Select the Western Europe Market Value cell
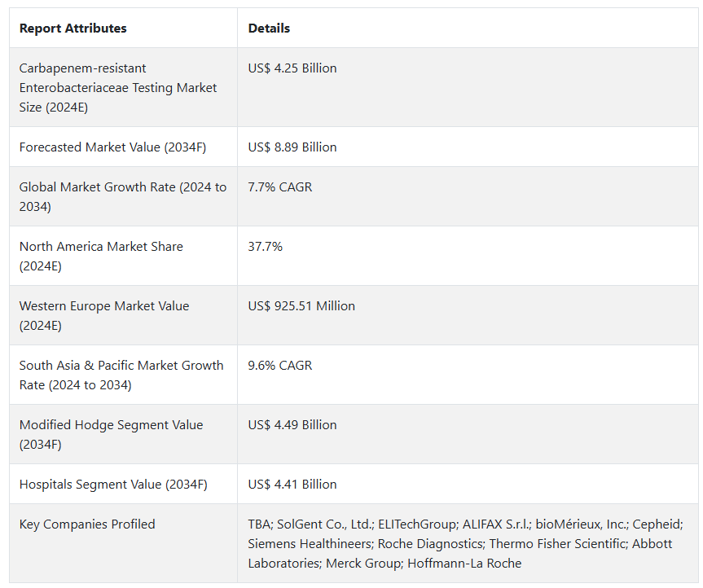 (104, 315)
